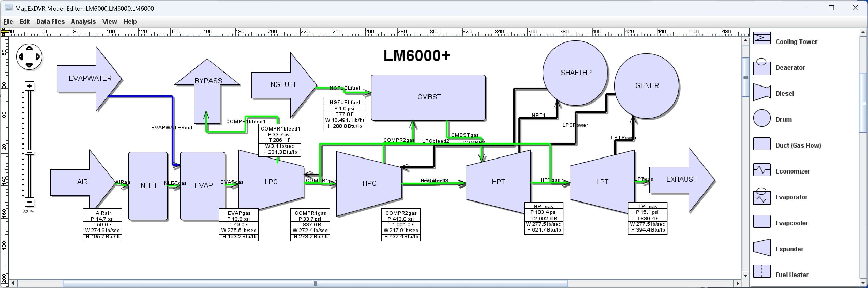Select the HPC compressor block

[369, 184]
